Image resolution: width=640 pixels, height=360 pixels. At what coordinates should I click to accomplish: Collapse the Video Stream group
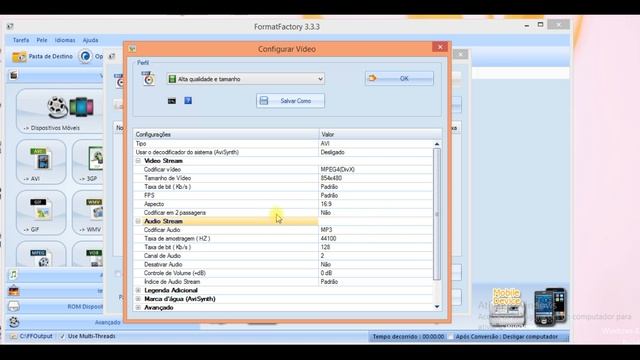click(x=138, y=161)
